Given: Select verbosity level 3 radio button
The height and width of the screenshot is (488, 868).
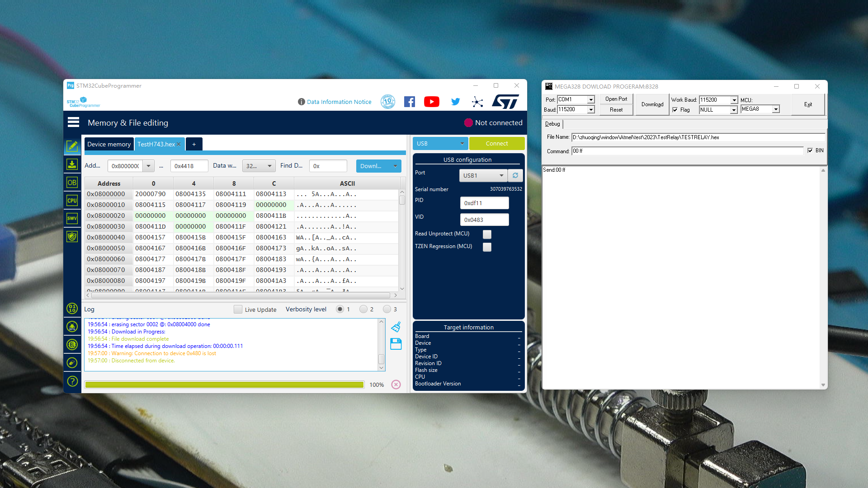Looking at the screenshot, I should pos(387,310).
